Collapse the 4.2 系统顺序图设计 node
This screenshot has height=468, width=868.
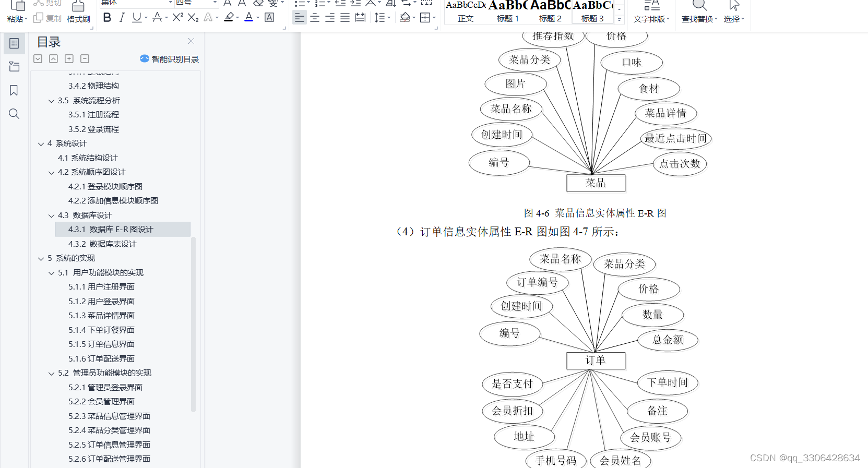point(51,172)
